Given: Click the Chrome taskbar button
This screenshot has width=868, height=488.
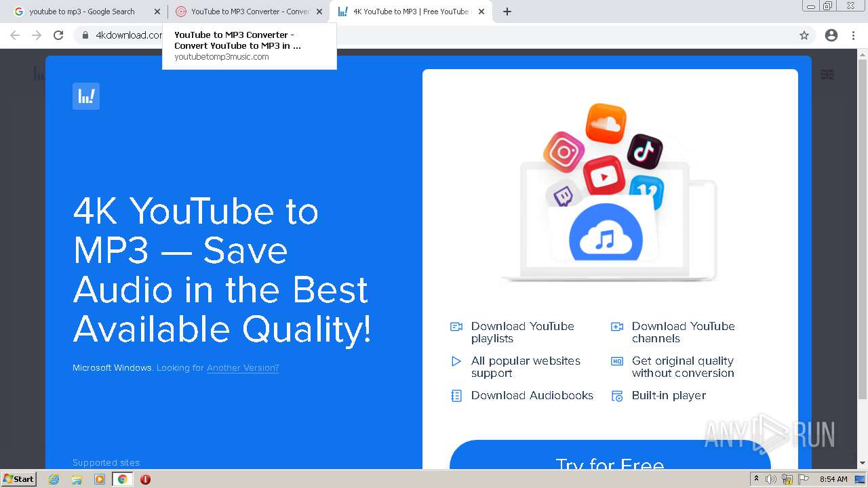Looking at the screenshot, I should [122, 479].
